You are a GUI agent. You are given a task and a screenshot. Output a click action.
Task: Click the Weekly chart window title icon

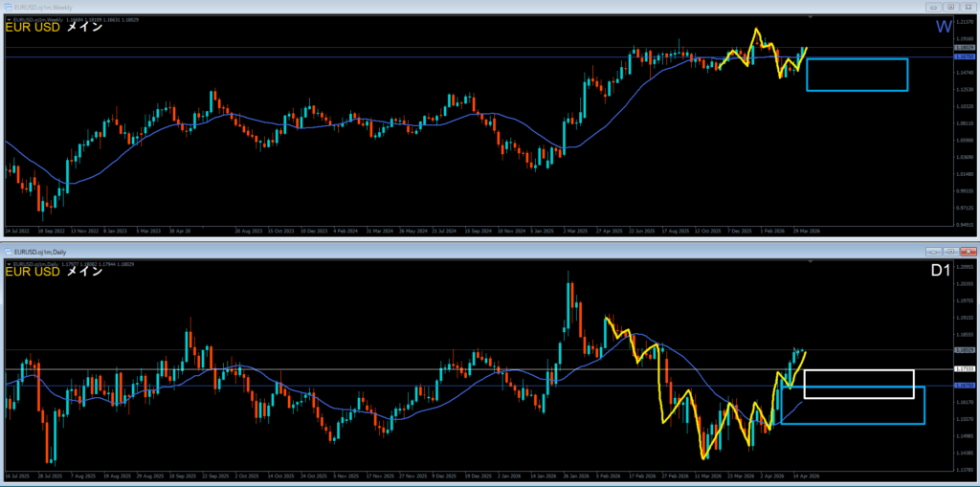[8, 7]
